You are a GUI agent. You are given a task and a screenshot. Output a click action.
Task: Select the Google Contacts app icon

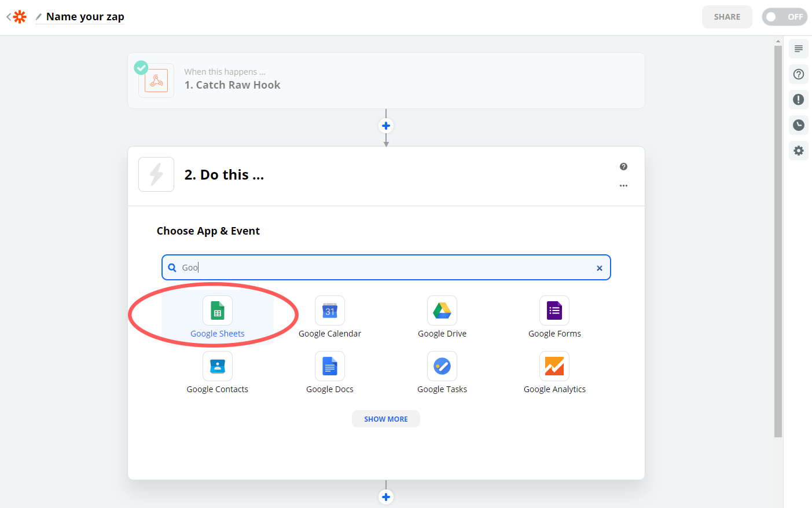click(217, 366)
